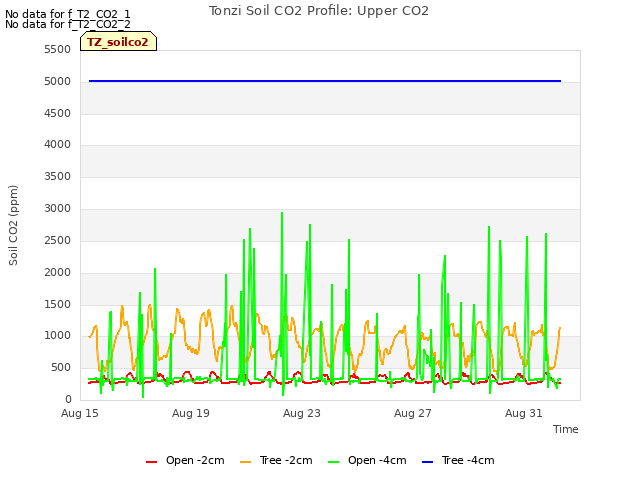Click the 3500 y-axis tick label
Viewport: 640px width, 480px height.
(58, 176)
